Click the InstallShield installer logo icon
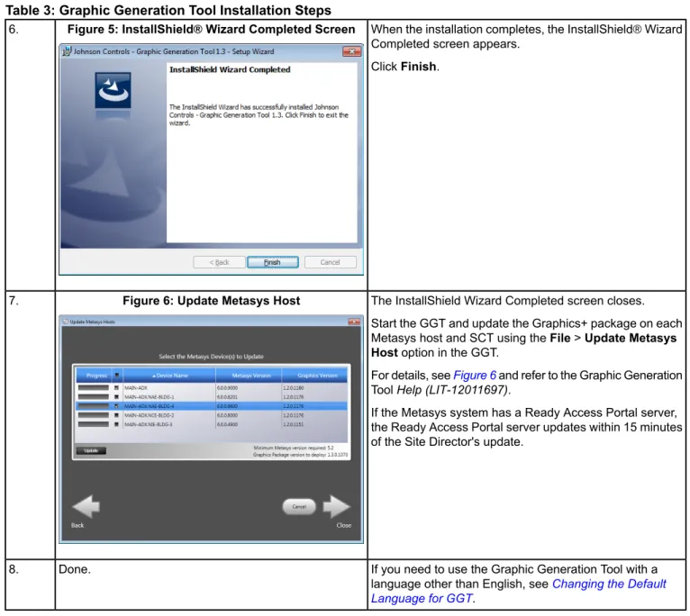This screenshot has width=690, height=616. click(113, 90)
